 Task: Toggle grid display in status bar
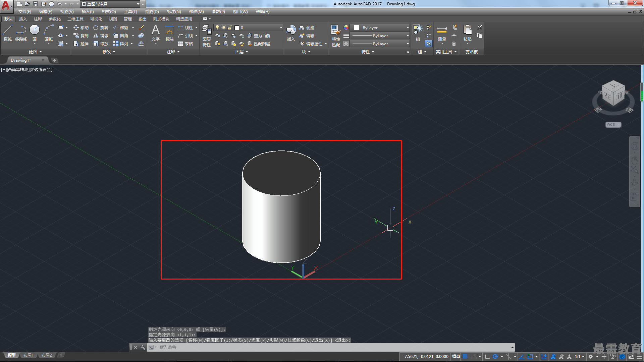[x=465, y=357]
